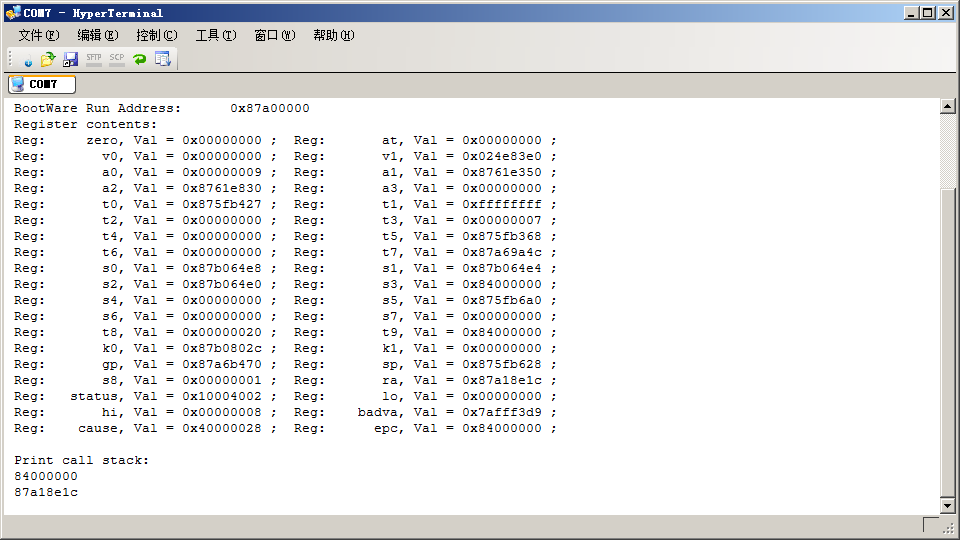Click the open folder toolbar icon
This screenshot has height=540, width=960.
pos(48,59)
